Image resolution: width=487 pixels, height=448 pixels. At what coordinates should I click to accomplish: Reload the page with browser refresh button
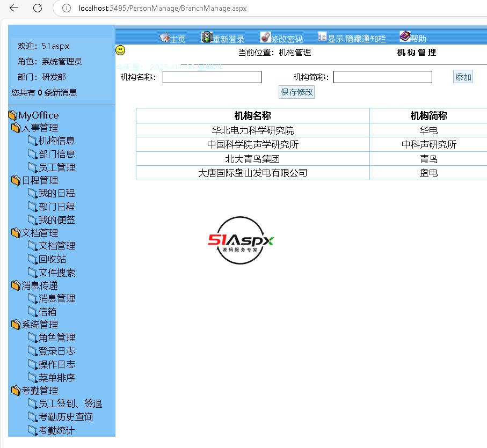tap(38, 8)
